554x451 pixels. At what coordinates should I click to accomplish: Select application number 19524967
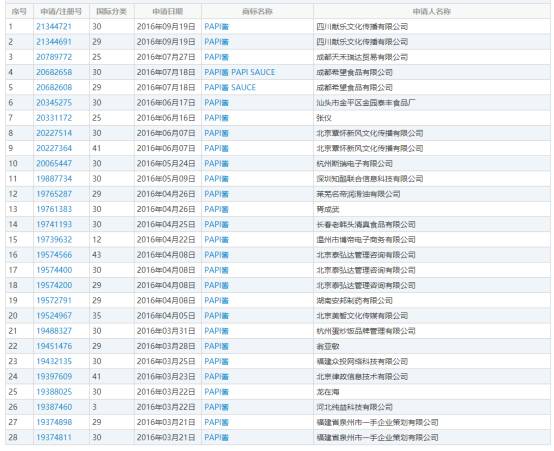54,315
